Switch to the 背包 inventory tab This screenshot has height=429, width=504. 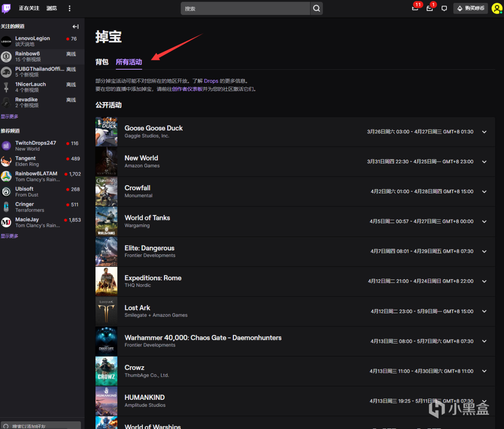coord(102,62)
